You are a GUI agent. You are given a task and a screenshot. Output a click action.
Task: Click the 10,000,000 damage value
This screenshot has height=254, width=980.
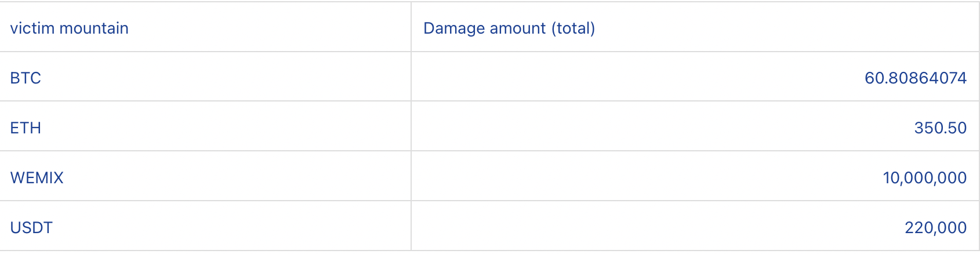point(925,177)
